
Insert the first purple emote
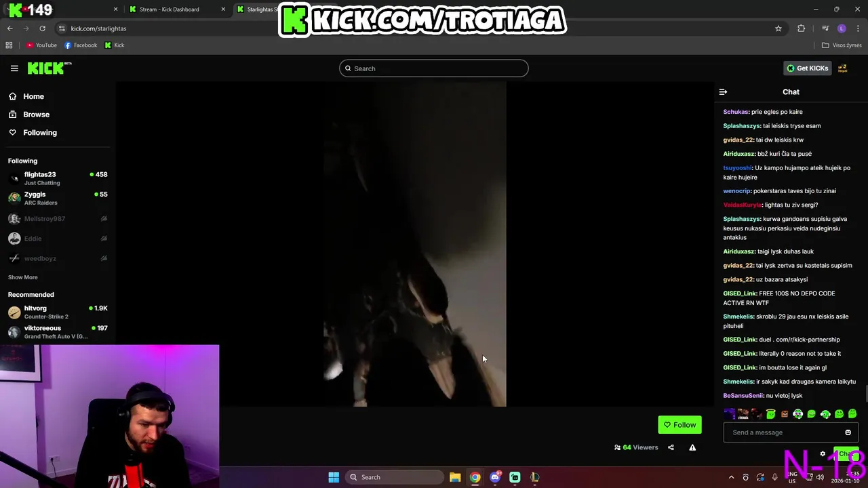pos(729,413)
